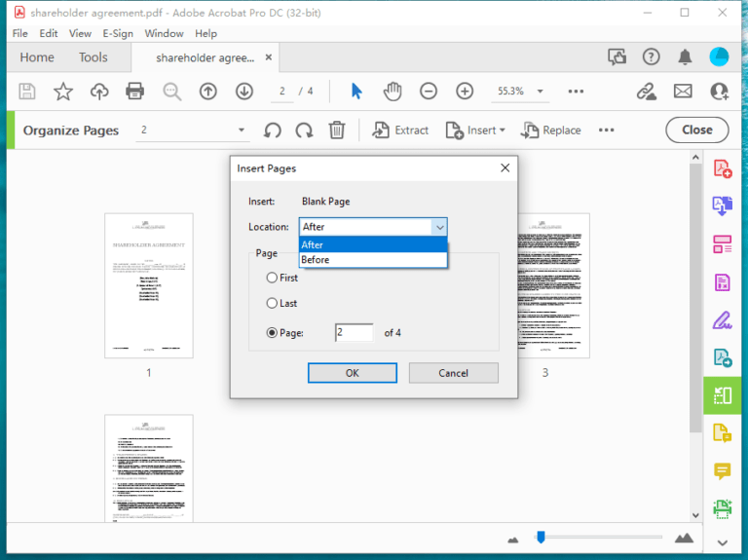Screen dimensions: 748x560
Task: Rotate pages counterclockwise icon
Action: 273,131
